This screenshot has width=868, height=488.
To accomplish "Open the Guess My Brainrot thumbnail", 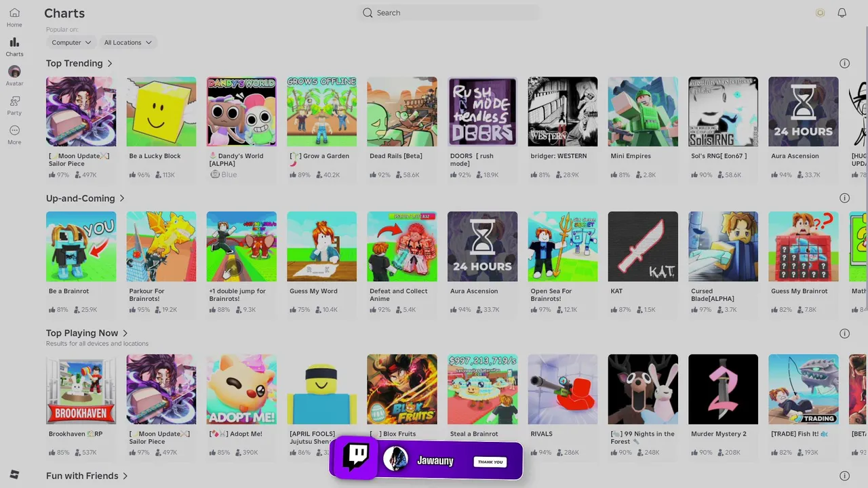I will 804,246.
